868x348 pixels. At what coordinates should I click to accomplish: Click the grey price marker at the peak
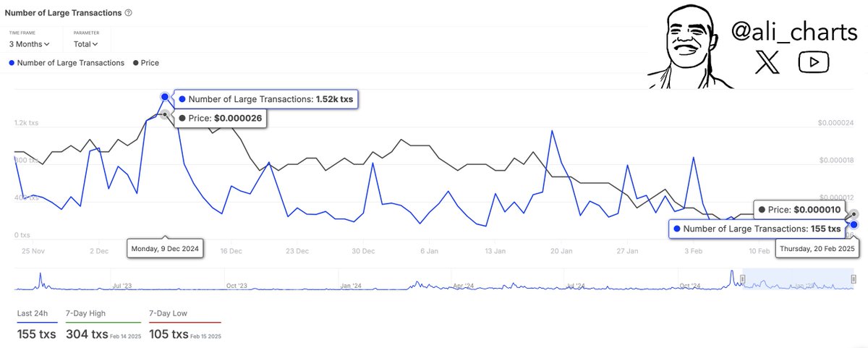click(166, 114)
